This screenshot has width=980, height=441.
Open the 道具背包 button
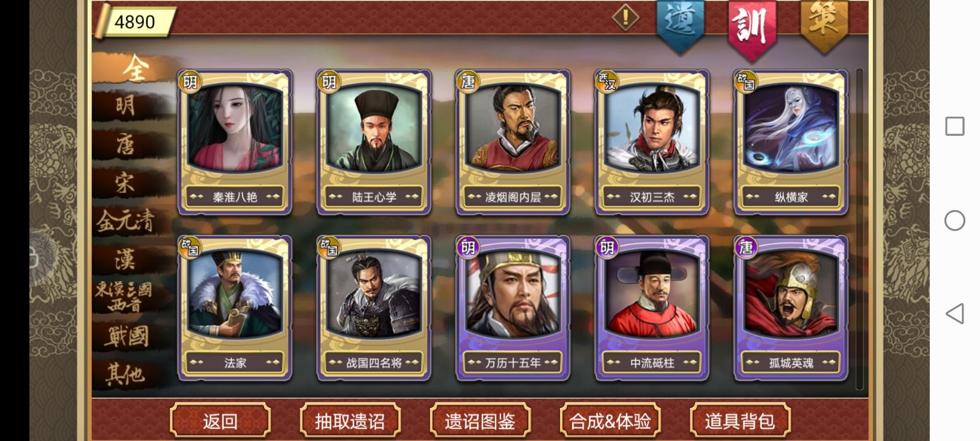click(740, 421)
